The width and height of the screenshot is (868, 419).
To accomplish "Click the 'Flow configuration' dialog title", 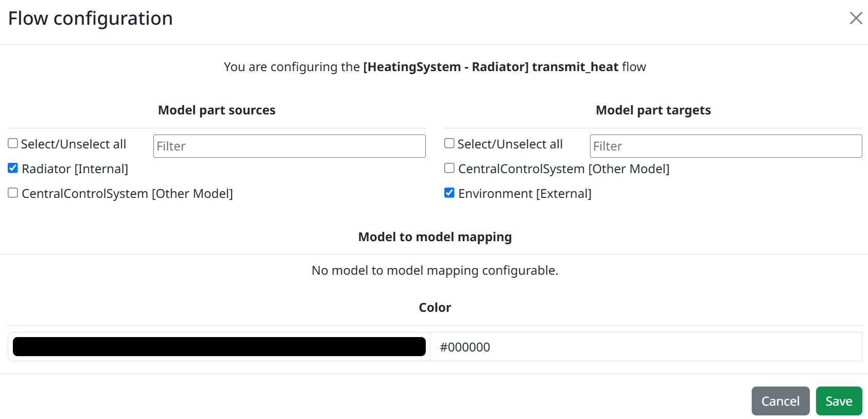I will click(x=91, y=19).
